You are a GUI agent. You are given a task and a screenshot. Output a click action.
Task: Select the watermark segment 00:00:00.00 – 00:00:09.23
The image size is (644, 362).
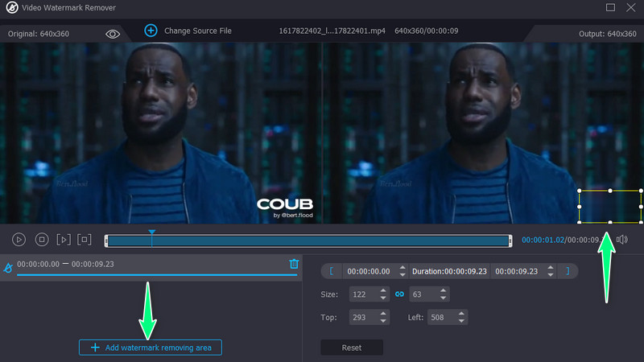(66, 264)
